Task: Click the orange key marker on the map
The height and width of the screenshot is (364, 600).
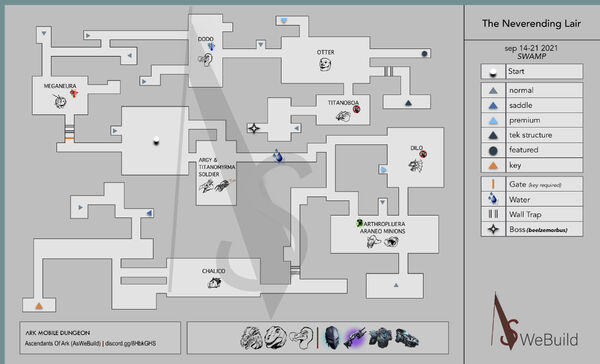Action: [39, 306]
